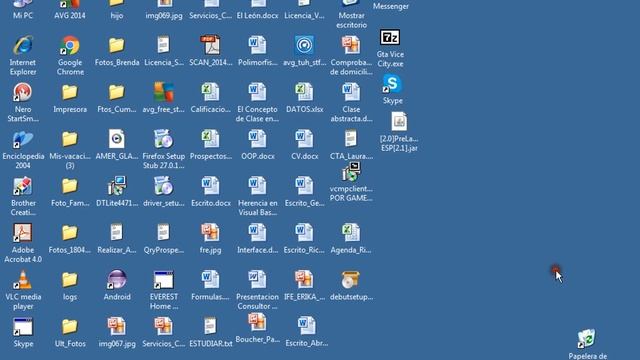The width and height of the screenshot is (640, 360).
Task: Select the Mis-vacaci (3) folder
Action: click(70, 140)
